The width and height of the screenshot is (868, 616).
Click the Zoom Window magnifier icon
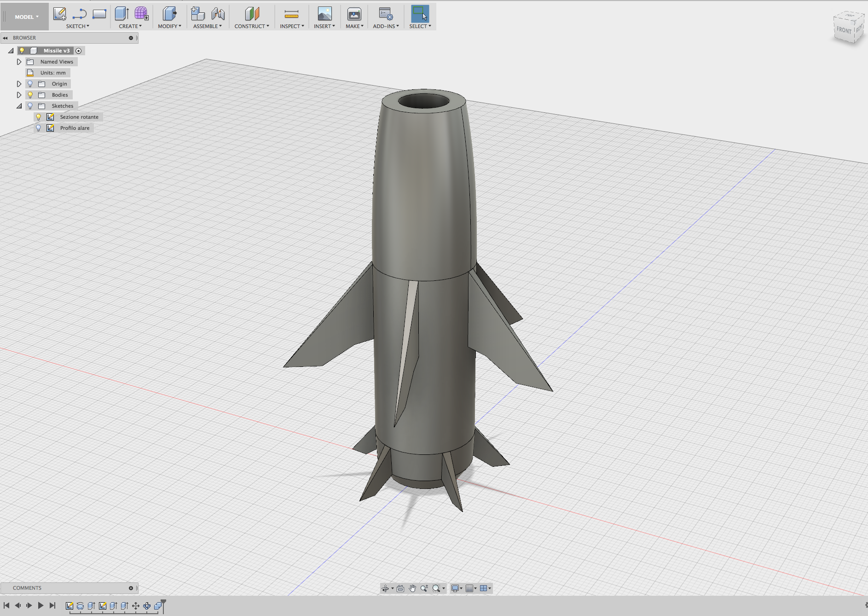click(x=436, y=588)
